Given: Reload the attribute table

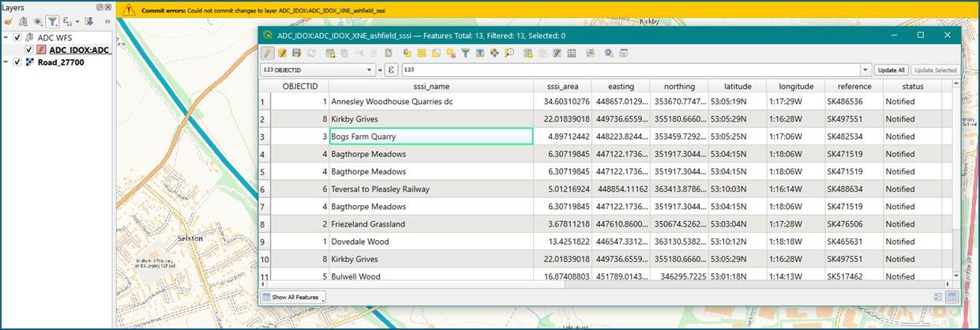Looking at the screenshot, I should (311, 53).
